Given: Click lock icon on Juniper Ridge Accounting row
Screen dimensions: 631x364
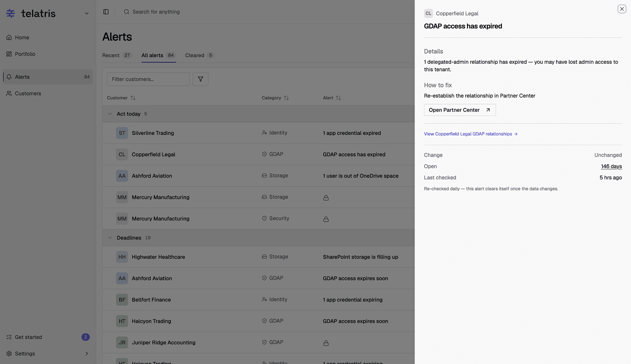Looking at the screenshot, I should click(326, 343).
